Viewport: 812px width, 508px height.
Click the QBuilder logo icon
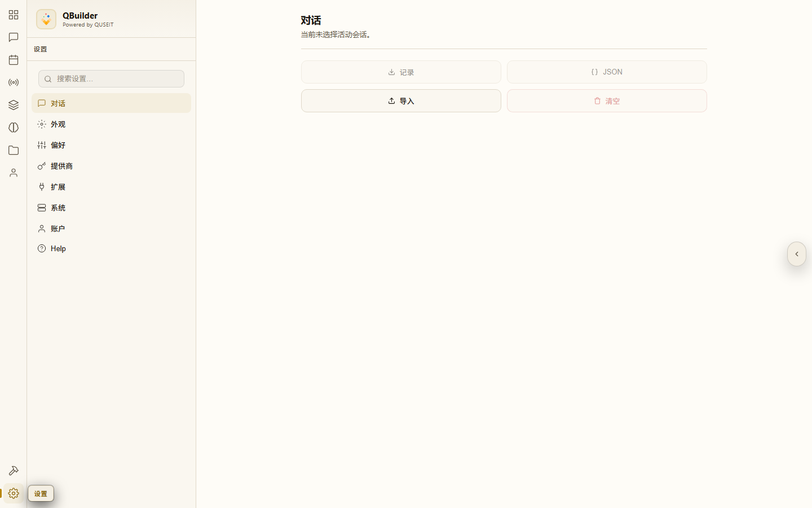pos(46,19)
